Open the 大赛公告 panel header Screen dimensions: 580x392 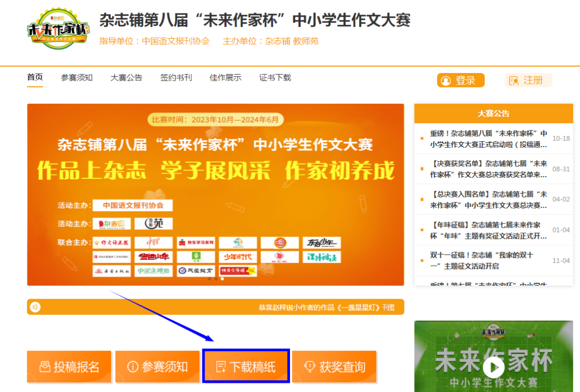pos(493,113)
